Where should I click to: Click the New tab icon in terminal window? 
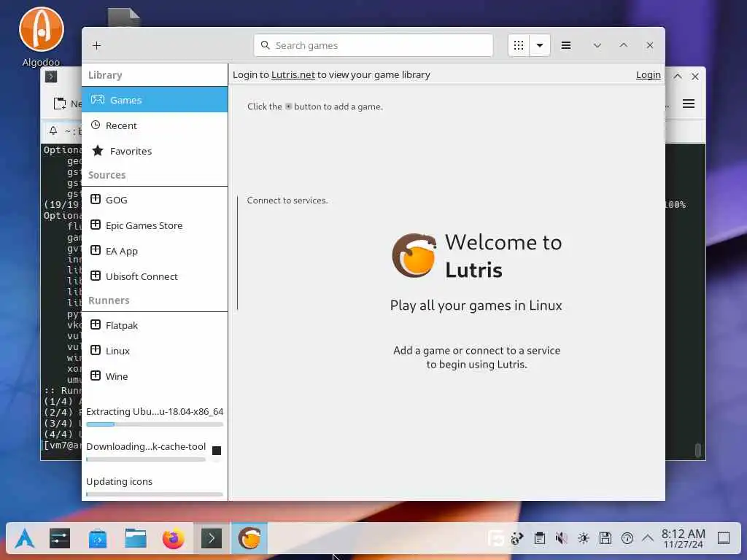60,104
